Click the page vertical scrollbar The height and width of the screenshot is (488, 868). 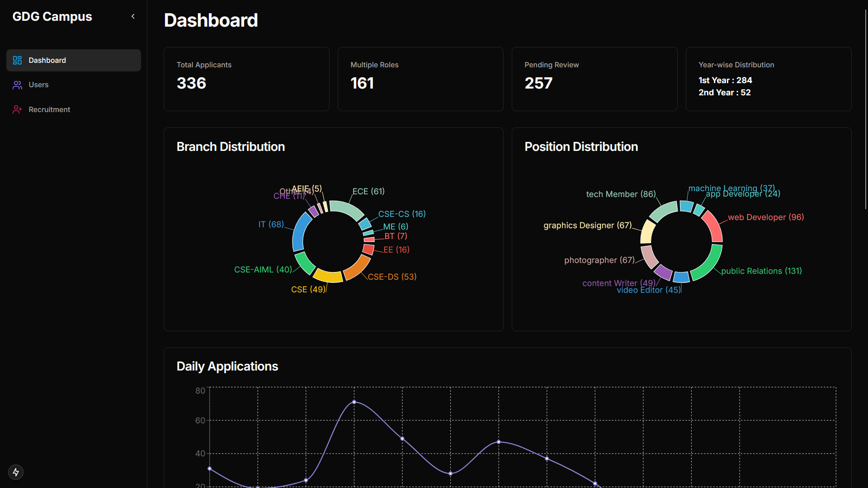click(x=866, y=108)
